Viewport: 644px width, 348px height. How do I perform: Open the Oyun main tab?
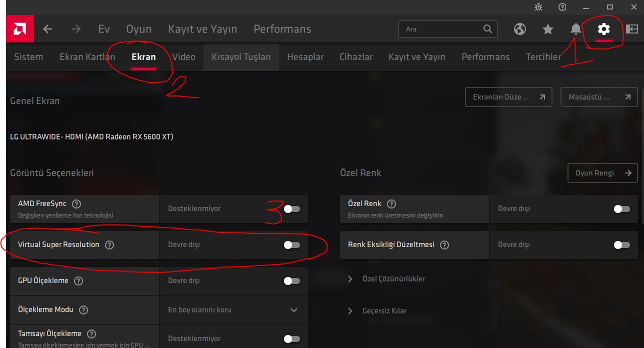(139, 29)
